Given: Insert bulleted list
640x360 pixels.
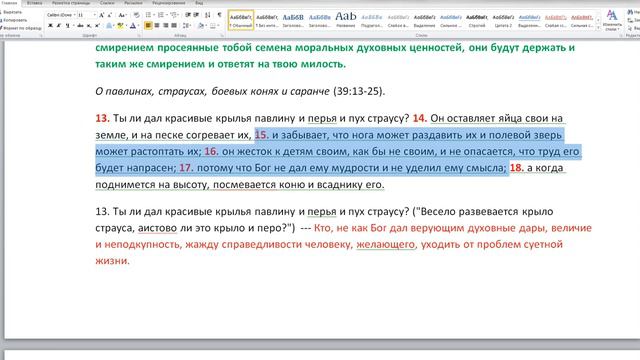Looking at the screenshot, I should [x=148, y=15].
